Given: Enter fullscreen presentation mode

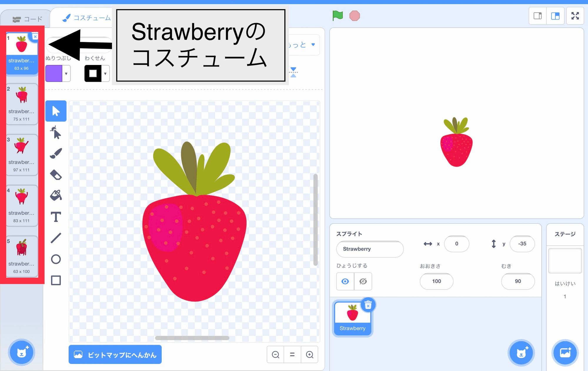Looking at the screenshot, I should coord(575,16).
